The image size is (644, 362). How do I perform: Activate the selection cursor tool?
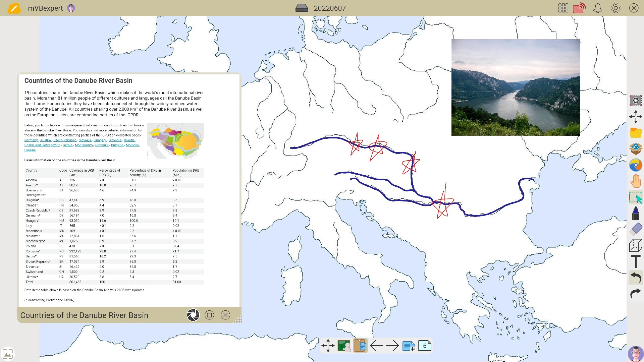click(636, 197)
